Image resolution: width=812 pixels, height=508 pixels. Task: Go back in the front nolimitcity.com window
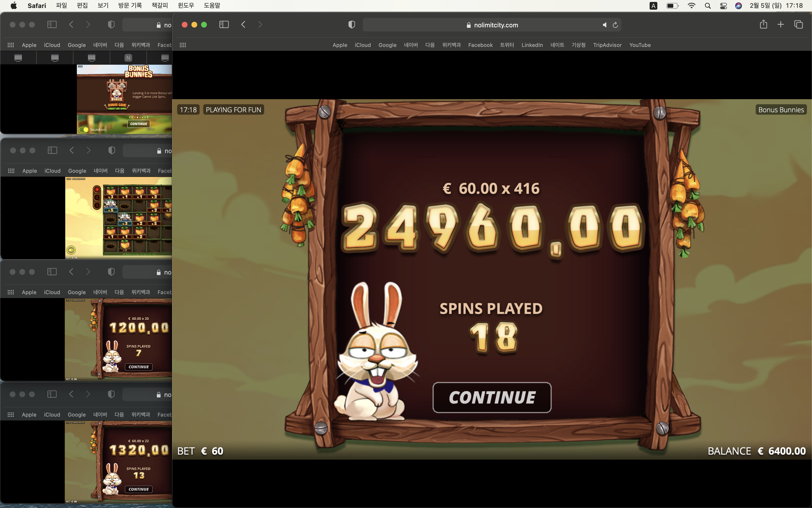coord(243,24)
